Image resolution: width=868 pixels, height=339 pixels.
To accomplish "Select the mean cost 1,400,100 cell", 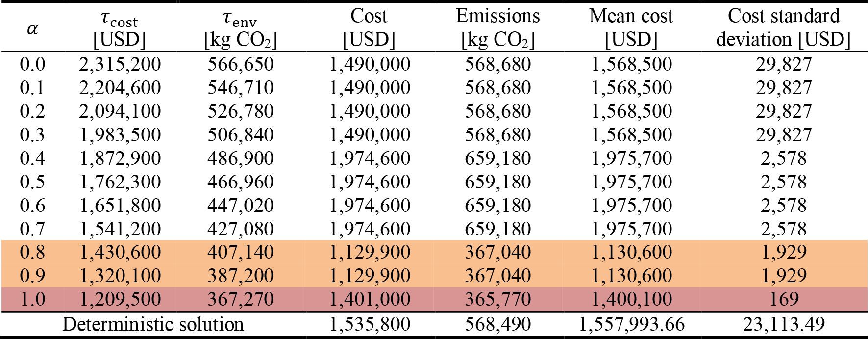I will point(631,299).
